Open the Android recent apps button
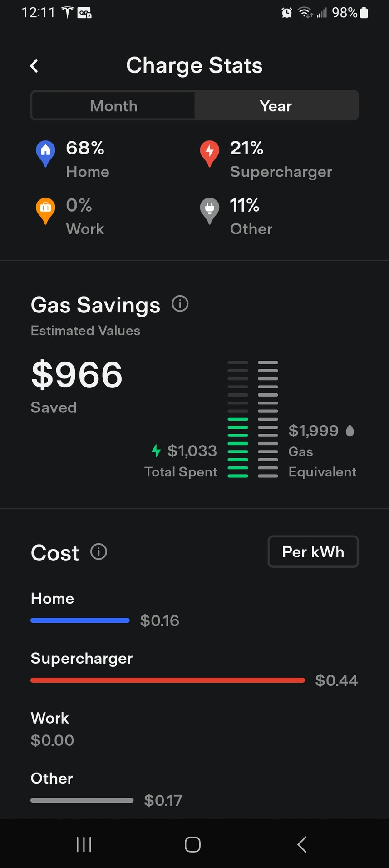389x868 pixels. 84,844
